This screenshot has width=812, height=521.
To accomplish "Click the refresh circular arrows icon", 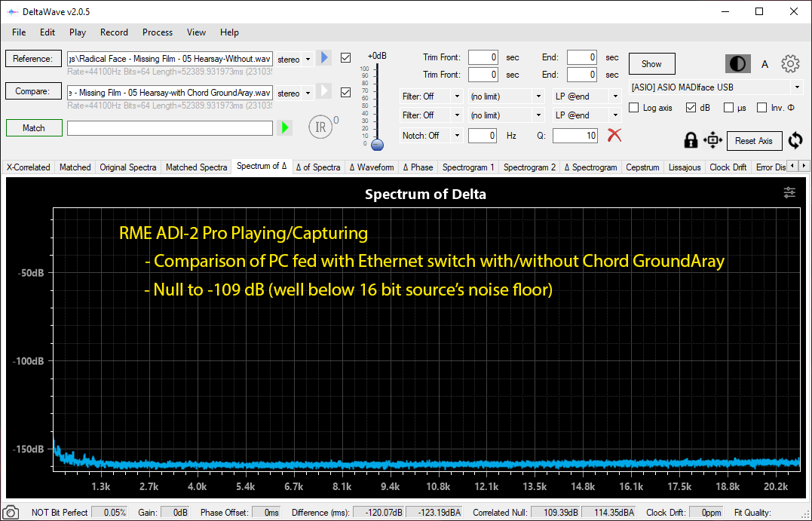I will pos(795,140).
